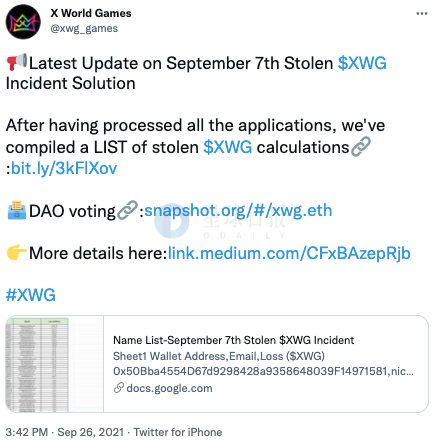Click the spreadsheet preview thumbnail

pyautogui.click(x=54, y=364)
